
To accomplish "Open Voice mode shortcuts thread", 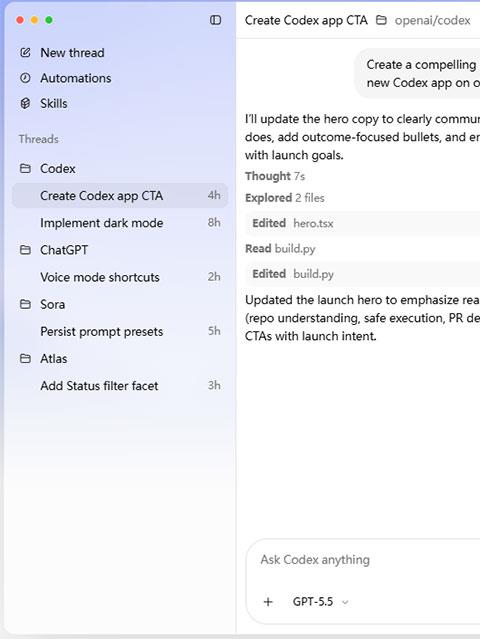I will [120, 277].
